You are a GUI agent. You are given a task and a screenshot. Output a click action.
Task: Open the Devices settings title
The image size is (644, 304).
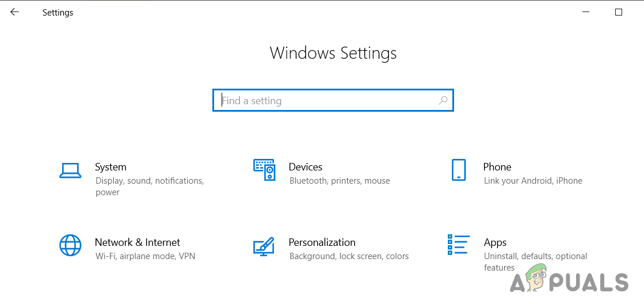[305, 167]
